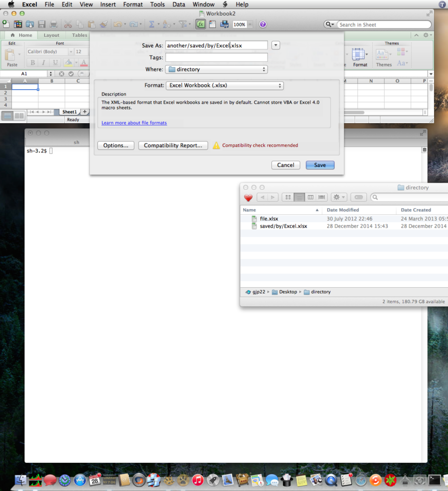The width and height of the screenshot is (448, 491).
Task: Click the Copy toolbar icon
Action: pyautogui.click(x=80, y=24)
